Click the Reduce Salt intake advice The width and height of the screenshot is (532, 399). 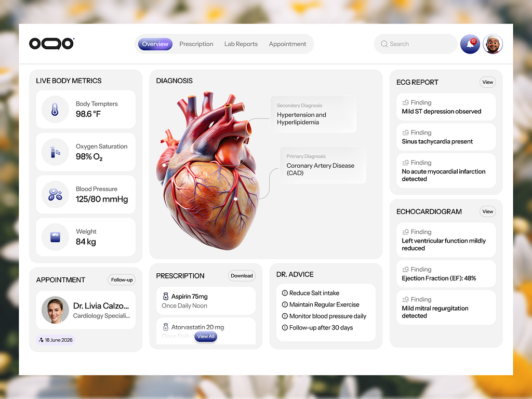(314, 293)
